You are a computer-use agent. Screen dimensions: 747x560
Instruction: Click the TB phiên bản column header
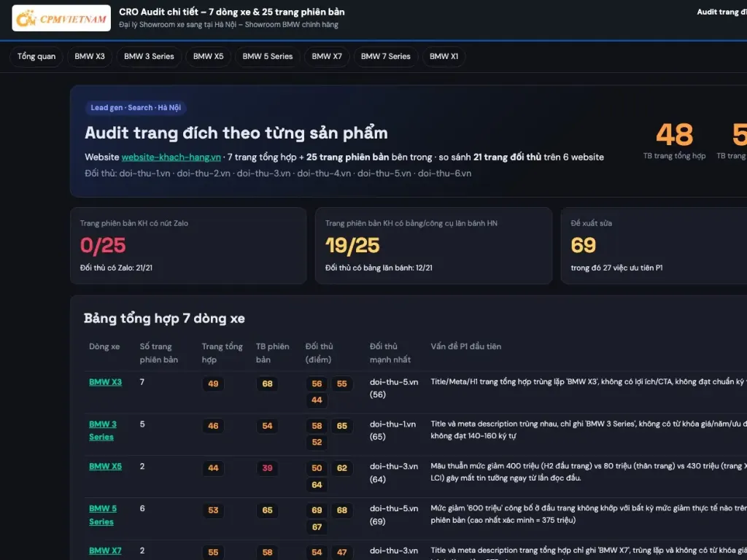coord(273,353)
